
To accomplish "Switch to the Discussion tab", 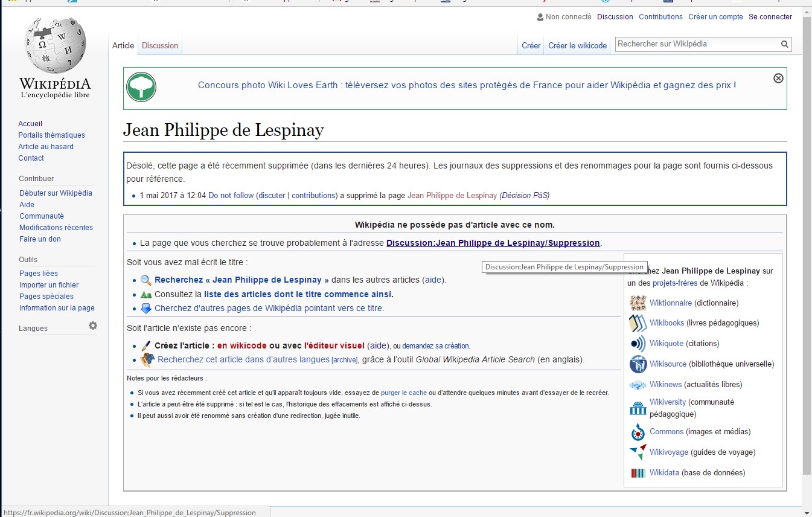I will click(159, 46).
